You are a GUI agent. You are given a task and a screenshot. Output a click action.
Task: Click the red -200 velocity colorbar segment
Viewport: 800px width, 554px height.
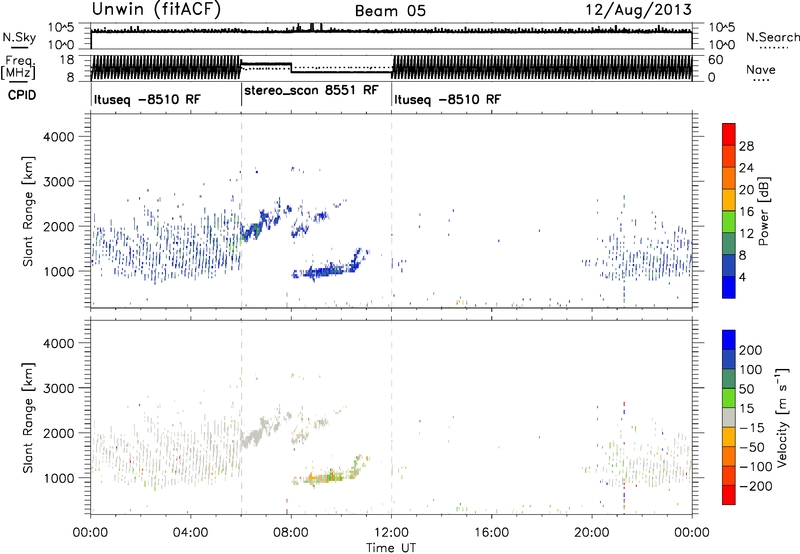pyautogui.click(x=729, y=495)
